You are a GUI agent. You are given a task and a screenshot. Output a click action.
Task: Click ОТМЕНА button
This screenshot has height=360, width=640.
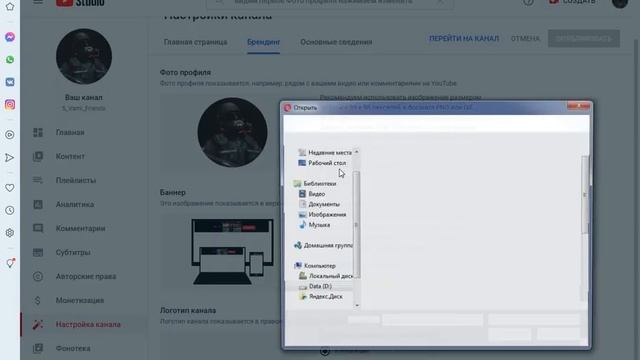(x=525, y=38)
